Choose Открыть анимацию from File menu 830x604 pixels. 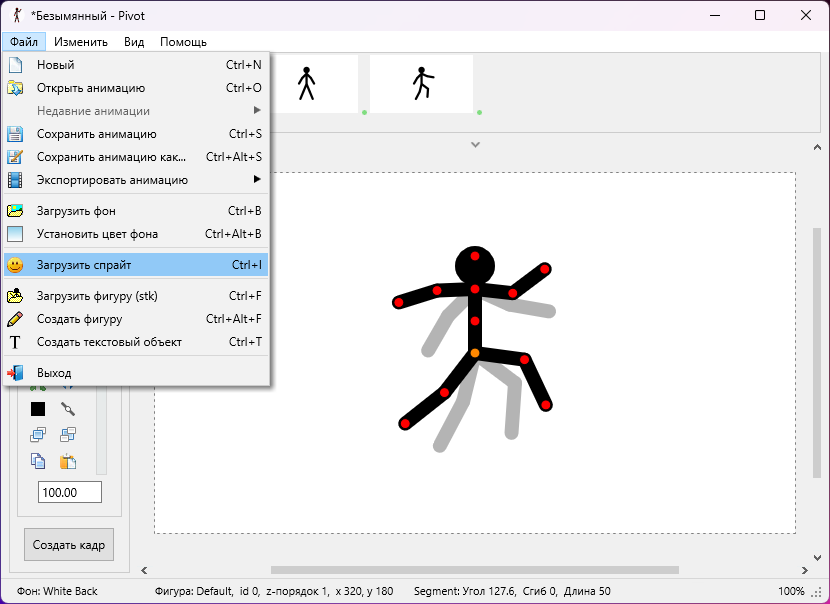point(136,88)
